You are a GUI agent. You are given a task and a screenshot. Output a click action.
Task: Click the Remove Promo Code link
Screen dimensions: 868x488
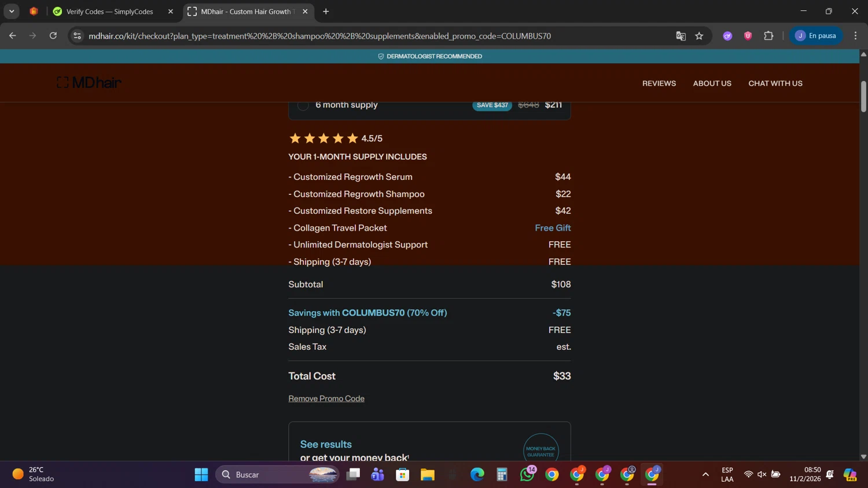tap(326, 398)
